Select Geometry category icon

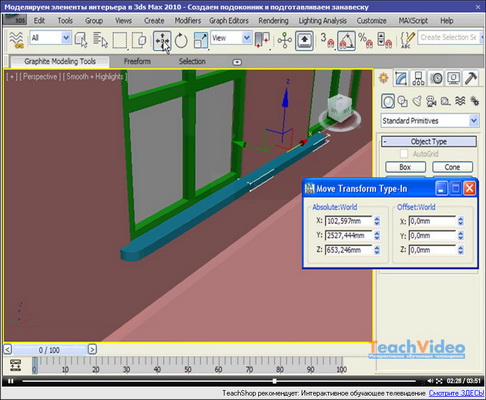pos(388,101)
